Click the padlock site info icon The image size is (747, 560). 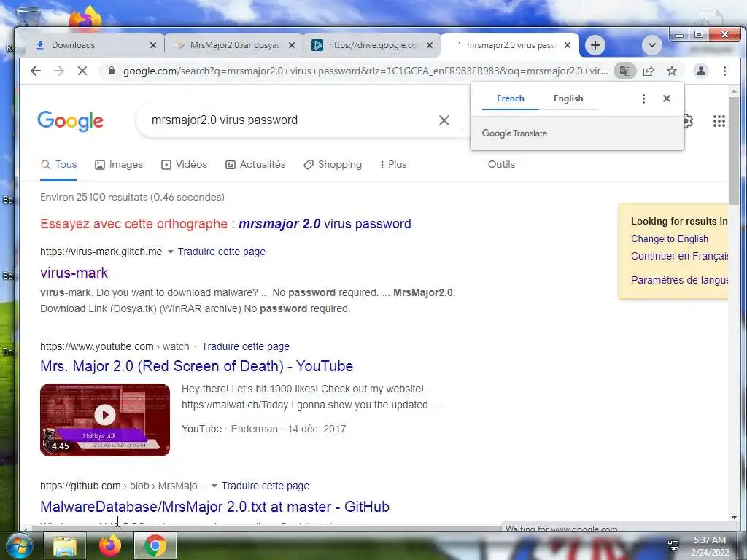tap(112, 71)
